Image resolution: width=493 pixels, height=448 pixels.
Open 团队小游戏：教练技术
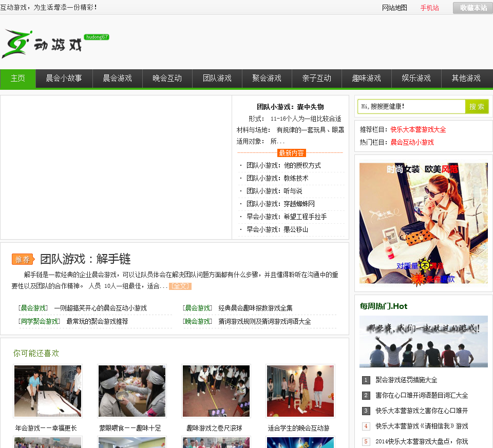[277, 179]
